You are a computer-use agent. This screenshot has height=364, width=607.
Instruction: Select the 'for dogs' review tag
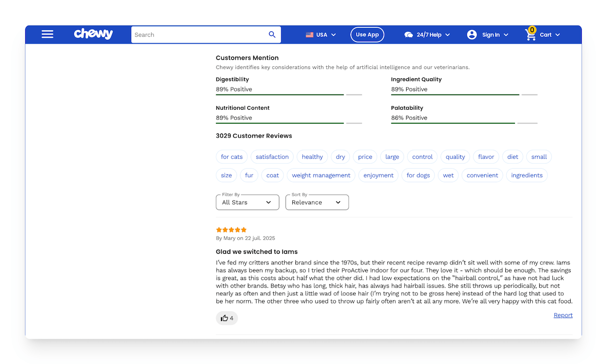[418, 175]
